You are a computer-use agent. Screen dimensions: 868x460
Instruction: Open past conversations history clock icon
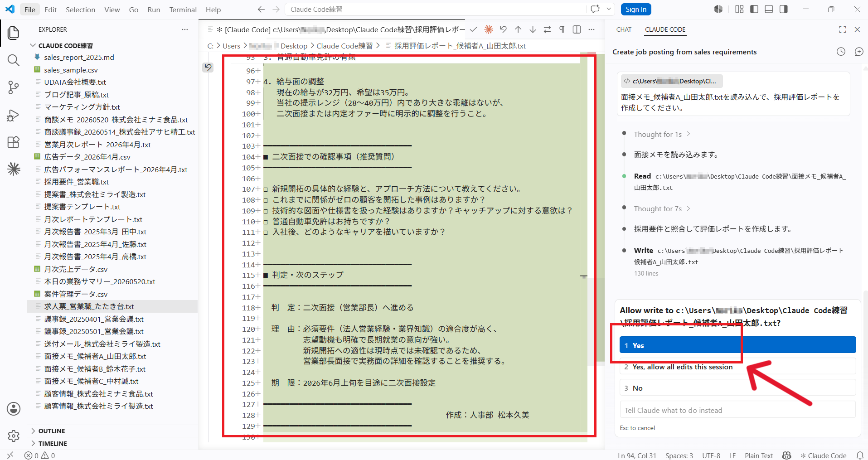(841, 52)
